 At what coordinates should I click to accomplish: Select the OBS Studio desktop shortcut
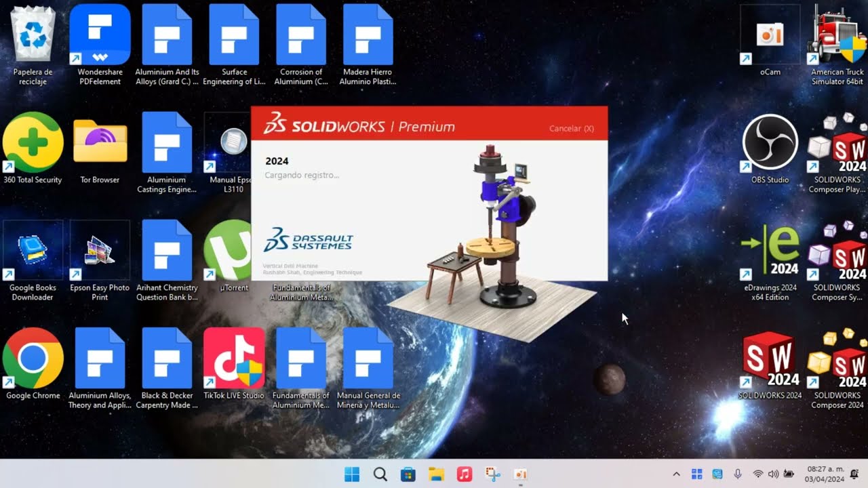click(x=770, y=148)
